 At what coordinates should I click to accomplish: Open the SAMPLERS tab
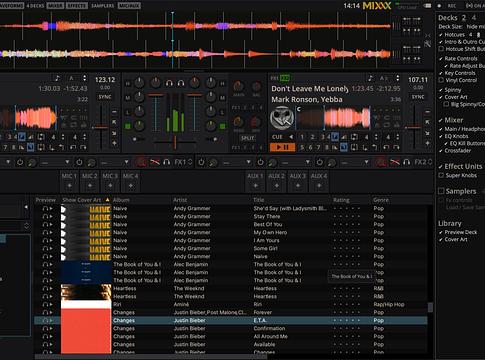[x=103, y=6]
